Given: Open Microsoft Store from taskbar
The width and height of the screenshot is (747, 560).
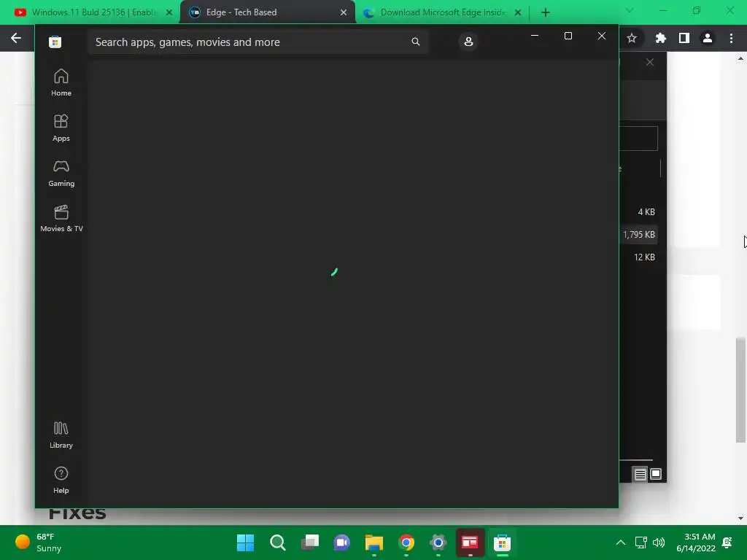Looking at the screenshot, I should pyautogui.click(x=502, y=542).
